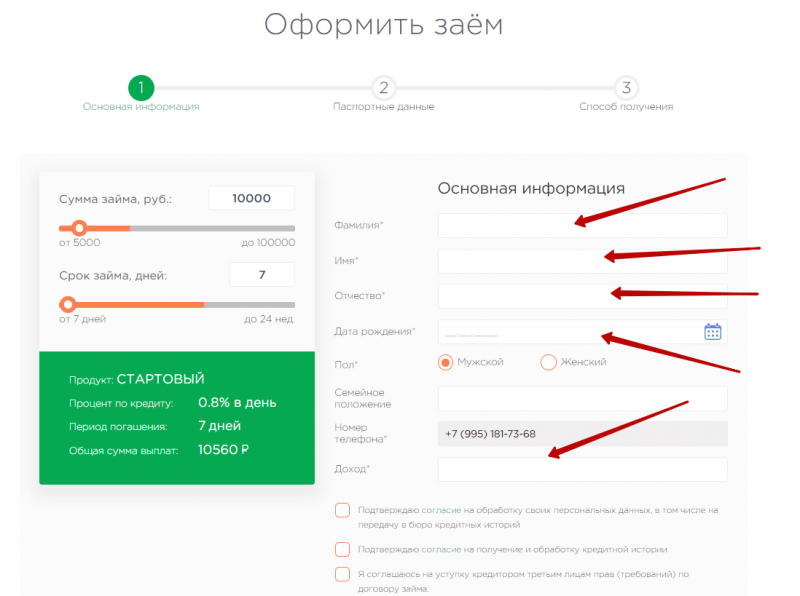The height and width of the screenshot is (596, 800).
Task: Edit the loan term value 7
Action: (x=262, y=274)
